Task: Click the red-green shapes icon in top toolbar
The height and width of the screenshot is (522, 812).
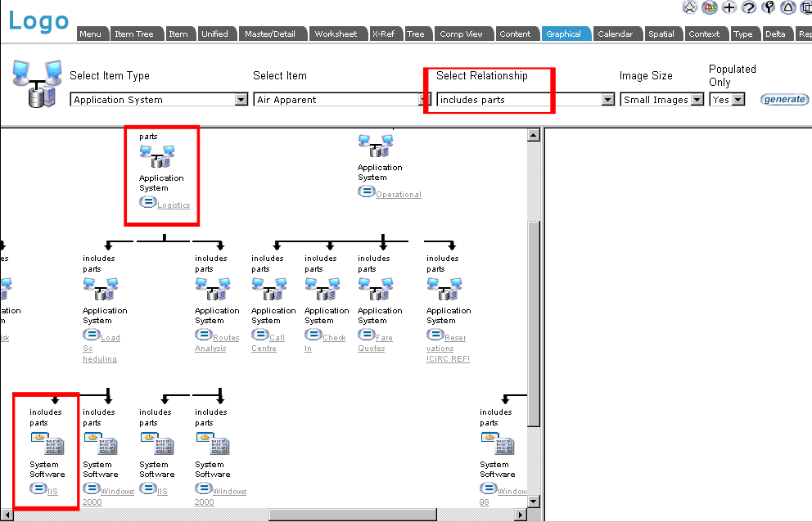Action: [x=709, y=7]
